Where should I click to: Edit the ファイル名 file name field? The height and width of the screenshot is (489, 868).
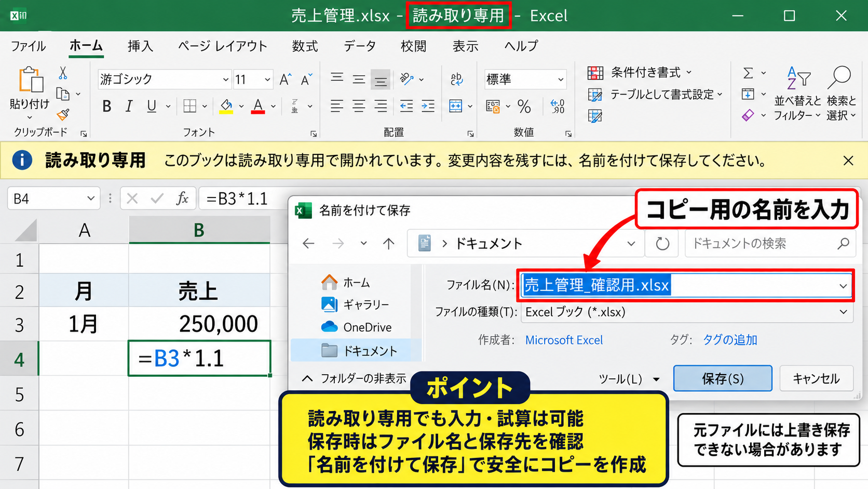tap(685, 285)
